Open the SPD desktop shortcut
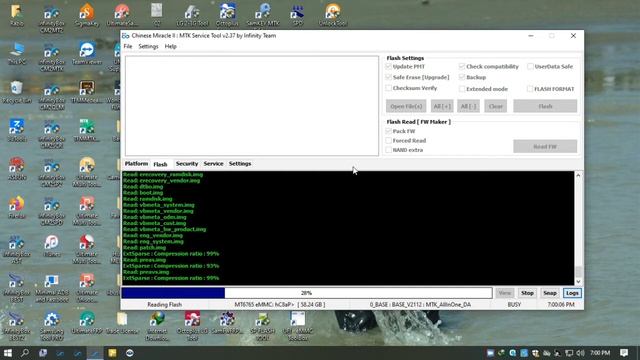 point(298,16)
